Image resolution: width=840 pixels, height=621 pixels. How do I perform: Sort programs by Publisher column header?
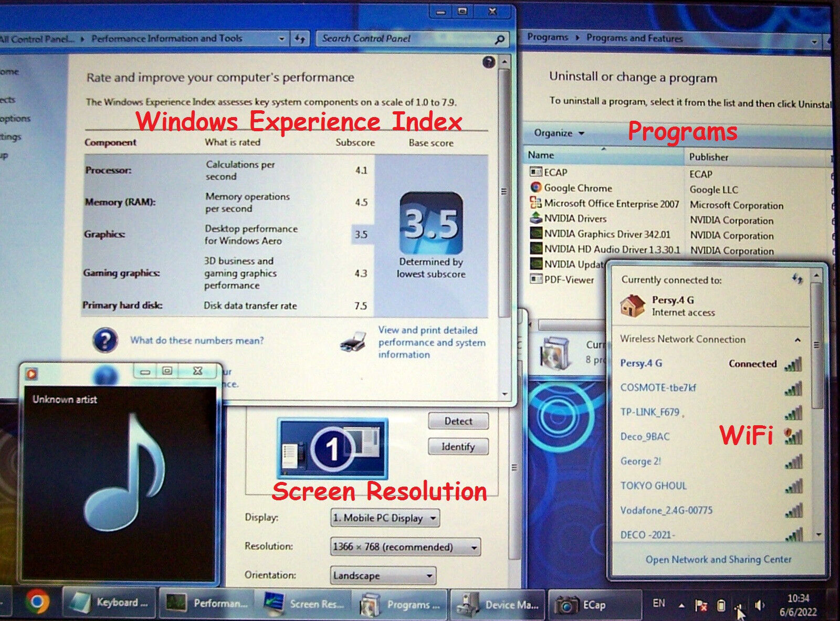click(x=757, y=157)
